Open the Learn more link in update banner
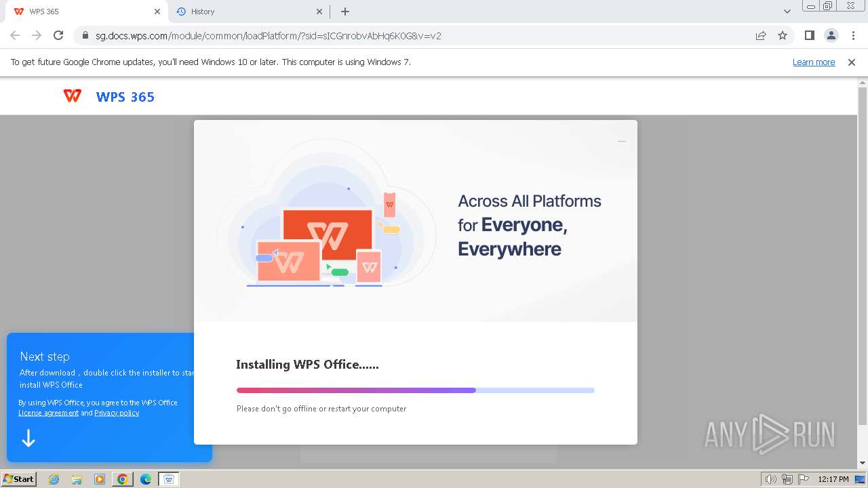The image size is (868, 488). pyautogui.click(x=814, y=62)
